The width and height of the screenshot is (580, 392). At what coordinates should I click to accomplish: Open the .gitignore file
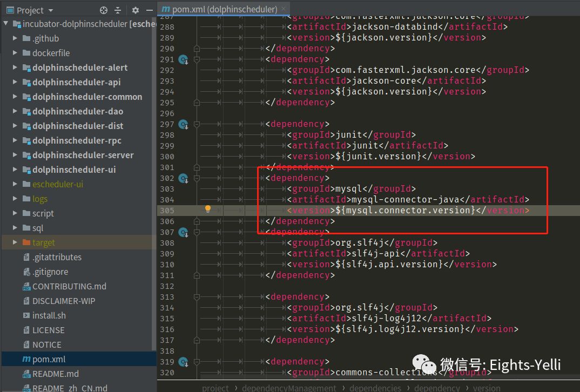50,272
